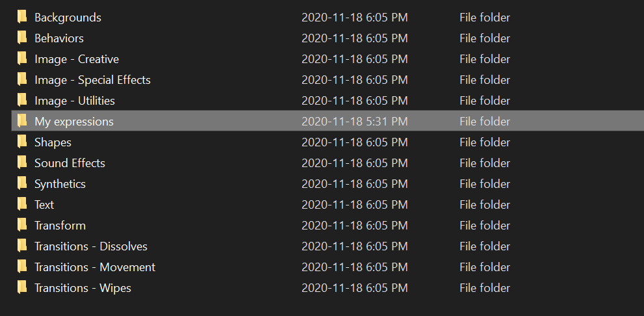Click the Shapes folder icon
644x316 pixels.
click(22, 142)
